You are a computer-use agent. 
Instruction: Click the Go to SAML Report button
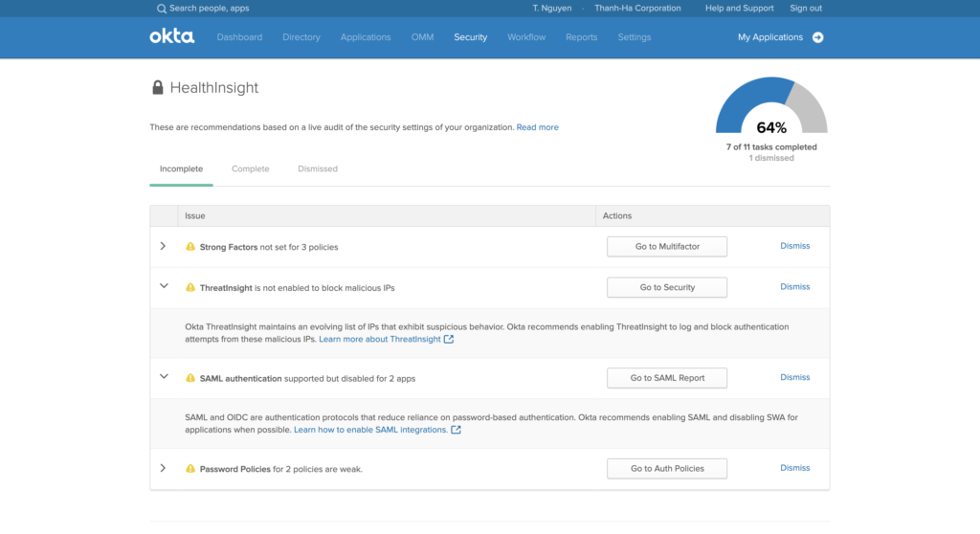point(667,378)
